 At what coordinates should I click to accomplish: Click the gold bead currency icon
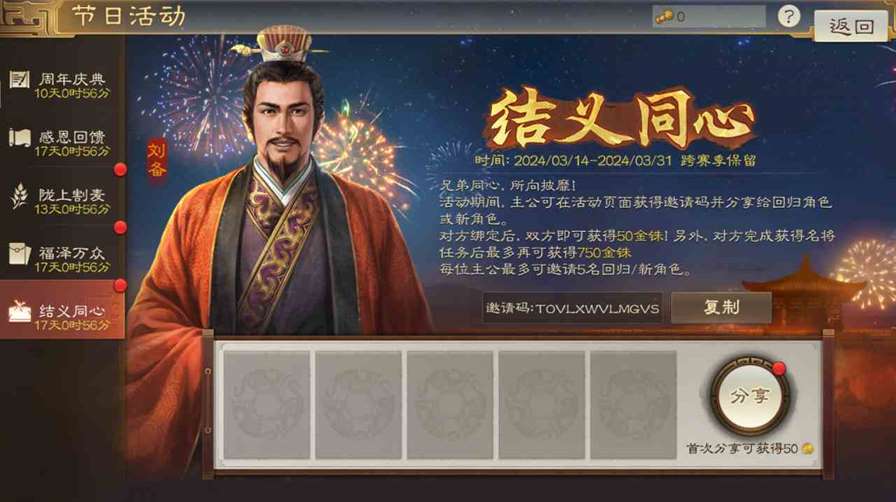[x=664, y=17]
